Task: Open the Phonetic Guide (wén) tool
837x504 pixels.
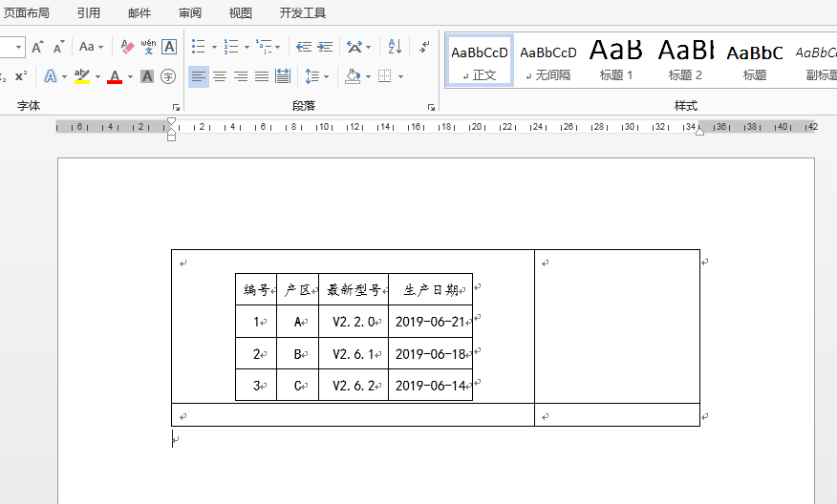Action: tap(148, 47)
